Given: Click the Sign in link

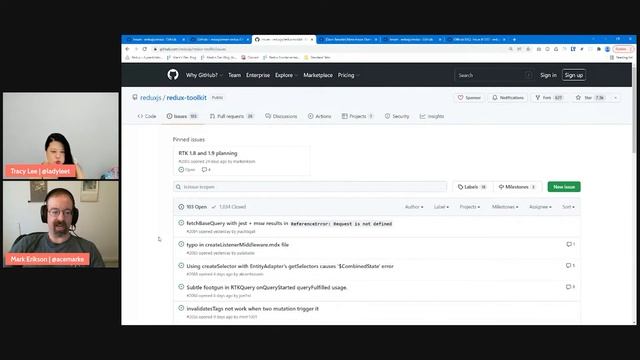Looking at the screenshot, I should coord(548,75).
